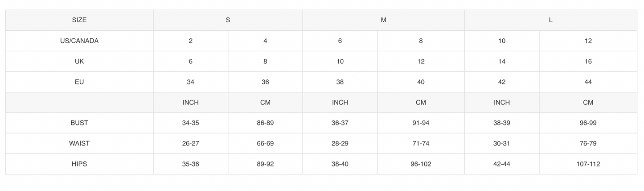Click the SIZE header cell
Screen dimensions: 644x191
coord(79,20)
